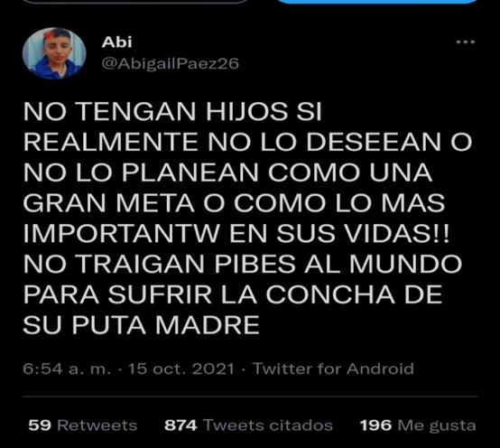Click the line NO TRAIGAN PIBES AL MUNDO
Screen dimensions: 500x448
click(243, 265)
